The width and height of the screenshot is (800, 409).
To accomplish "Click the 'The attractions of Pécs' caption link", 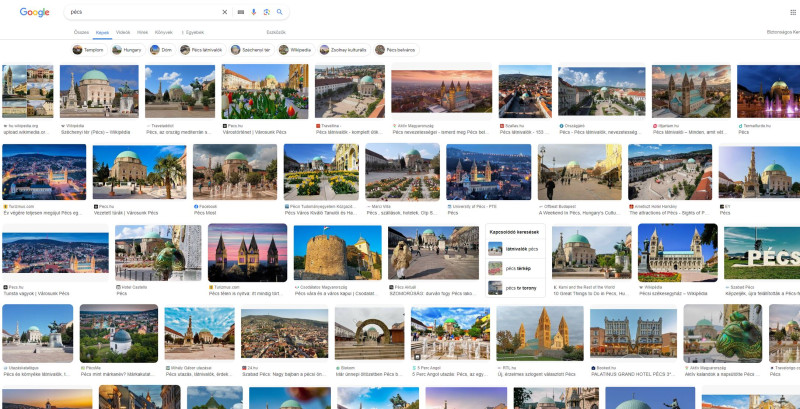I will 669,213.
